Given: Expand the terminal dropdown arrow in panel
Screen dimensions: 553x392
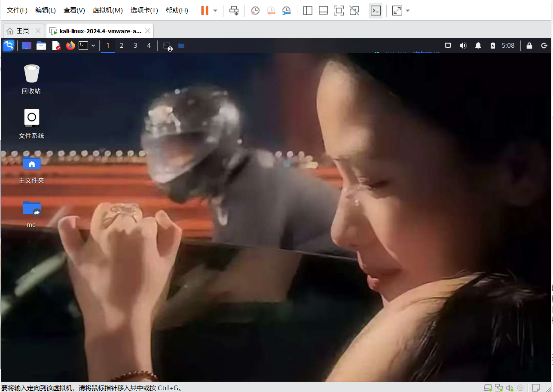Looking at the screenshot, I should [93, 46].
